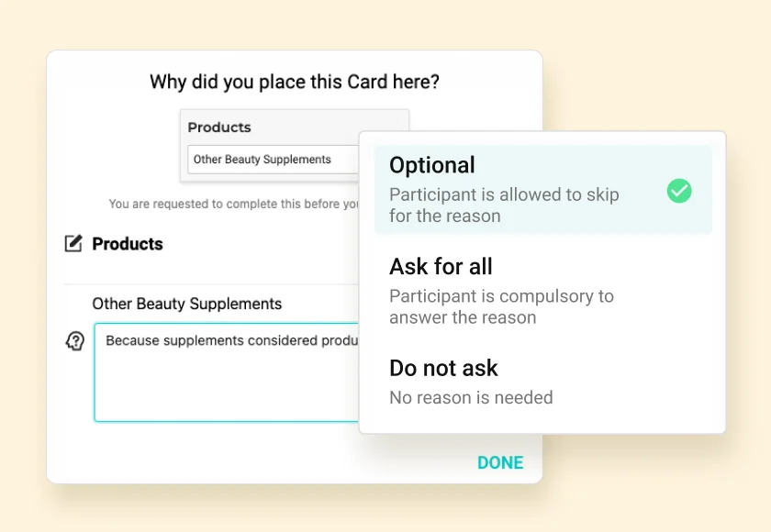Image resolution: width=771 pixels, height=532 pixels.
Task: Click the "No reason is needed" description
Action: 471,397
